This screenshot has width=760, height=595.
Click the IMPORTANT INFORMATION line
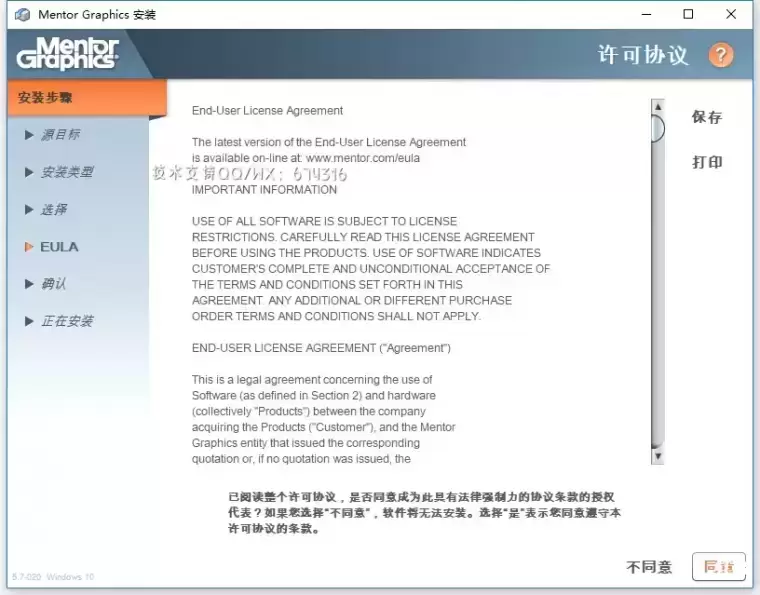[x=264, y=190]
